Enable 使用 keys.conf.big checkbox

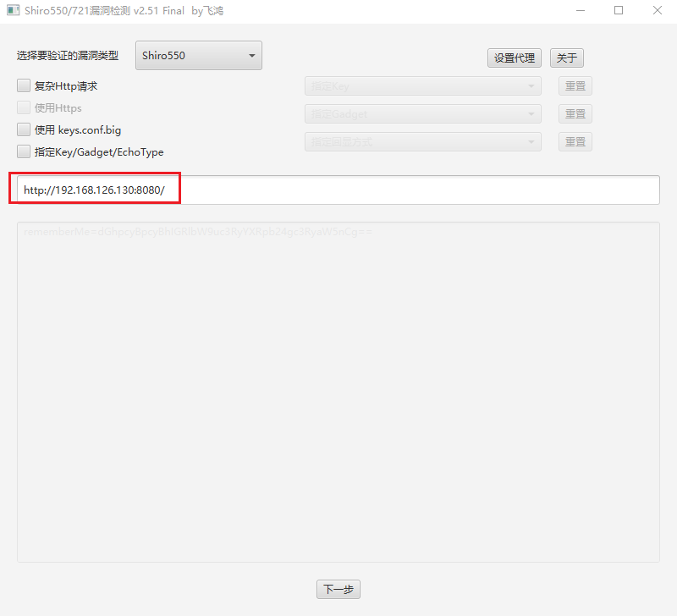click(x=24, y=129)
